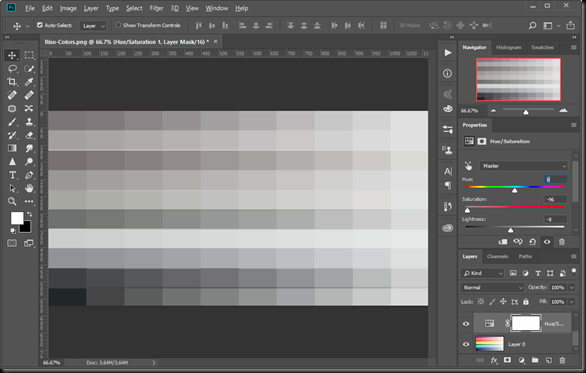Hide Layer 0 visibility eye
This screenshot has height=373, width=586.
click(466, 344)
